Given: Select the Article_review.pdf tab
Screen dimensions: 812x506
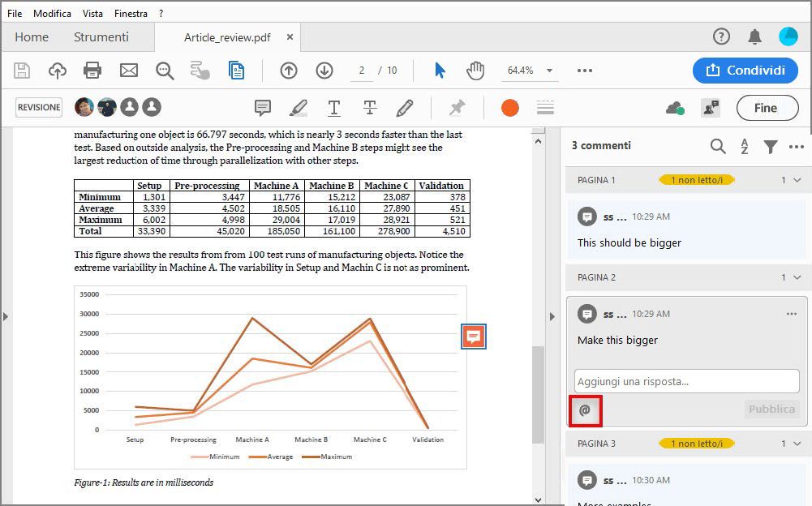Looking at the screenshot, I should coord(227,37).
